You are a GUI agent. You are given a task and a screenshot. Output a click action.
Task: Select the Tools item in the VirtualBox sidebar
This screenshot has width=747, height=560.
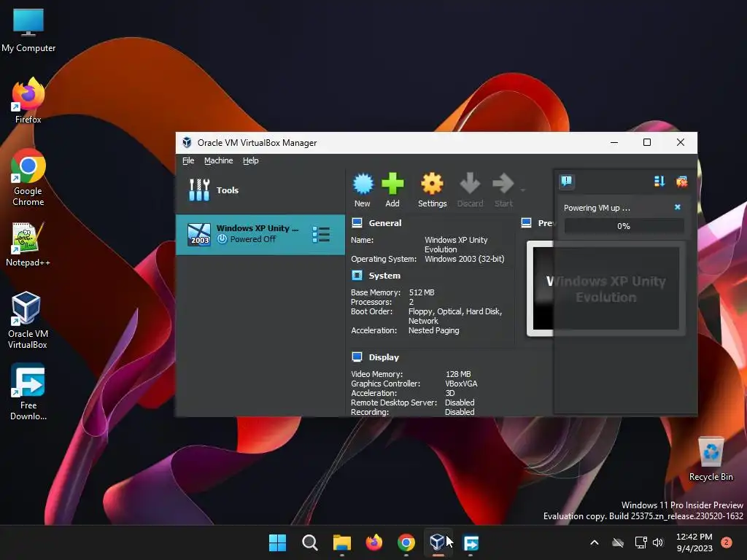260,190
